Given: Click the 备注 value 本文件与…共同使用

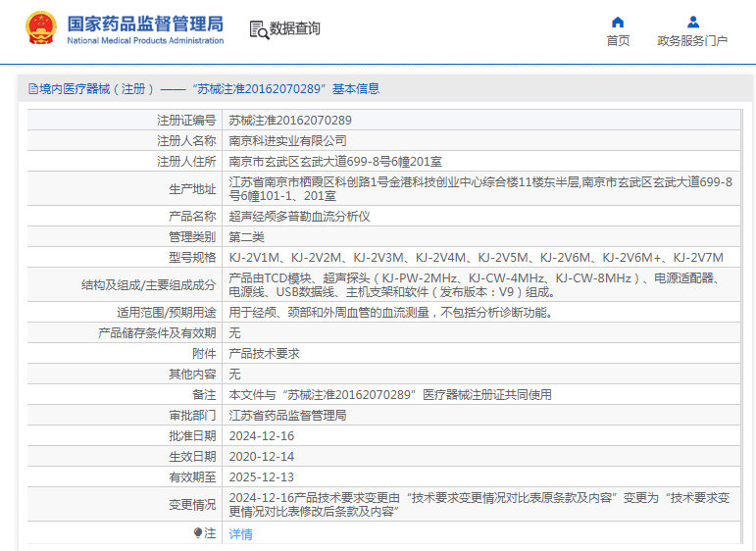Looking at the screenshot, I should (x=390, y=395).
